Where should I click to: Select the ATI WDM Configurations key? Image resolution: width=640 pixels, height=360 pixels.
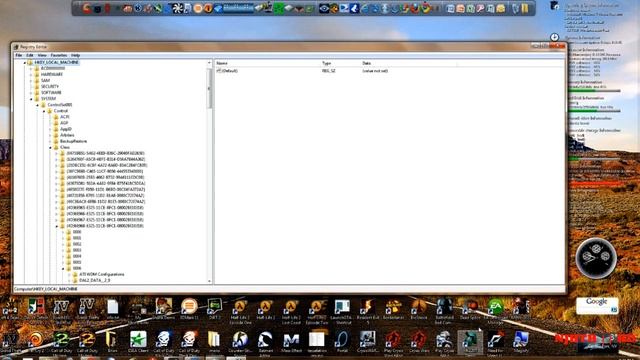(102, 274)
